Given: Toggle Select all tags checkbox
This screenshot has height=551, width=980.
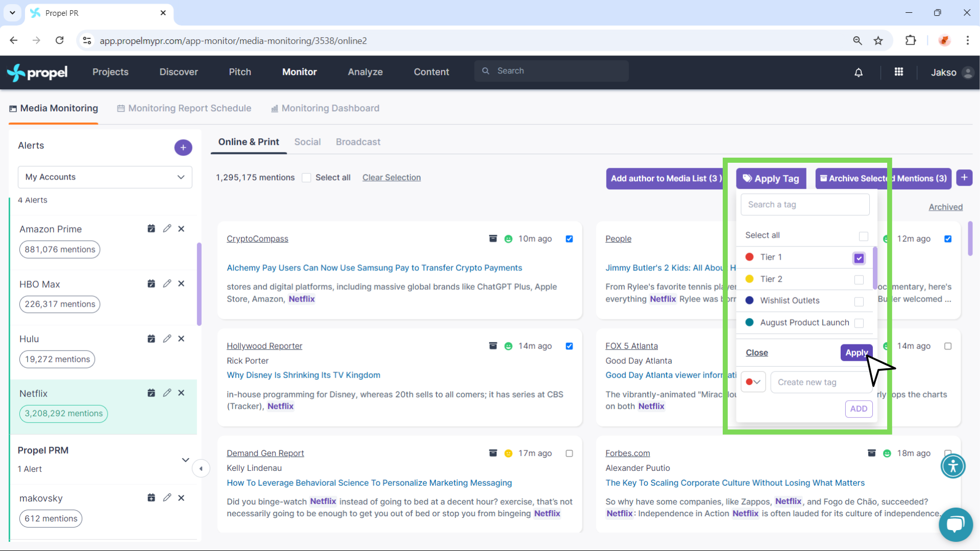Looking at the screenshot, I should [x=864, y=236].
